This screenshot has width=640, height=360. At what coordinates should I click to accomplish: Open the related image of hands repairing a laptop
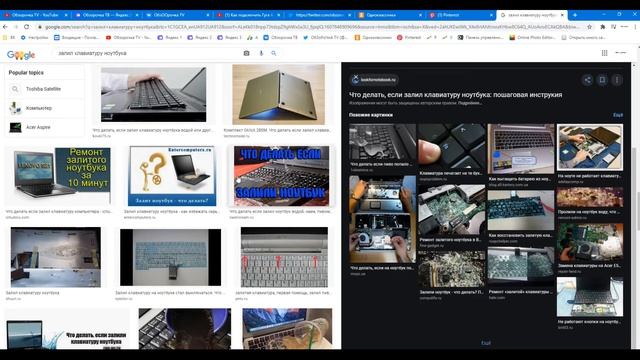click(x=382, y=219)
